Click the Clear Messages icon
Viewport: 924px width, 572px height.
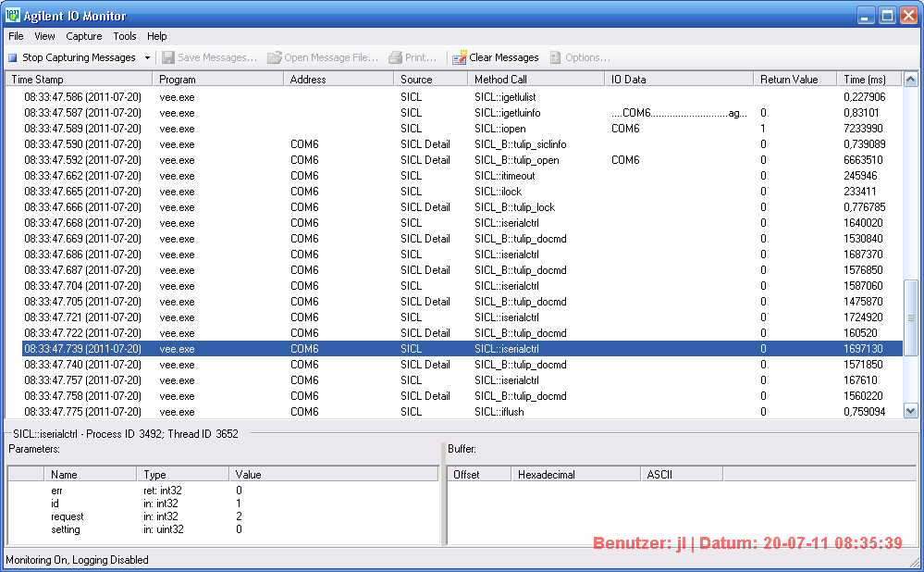pyautogui.click(x=459, y=57)
